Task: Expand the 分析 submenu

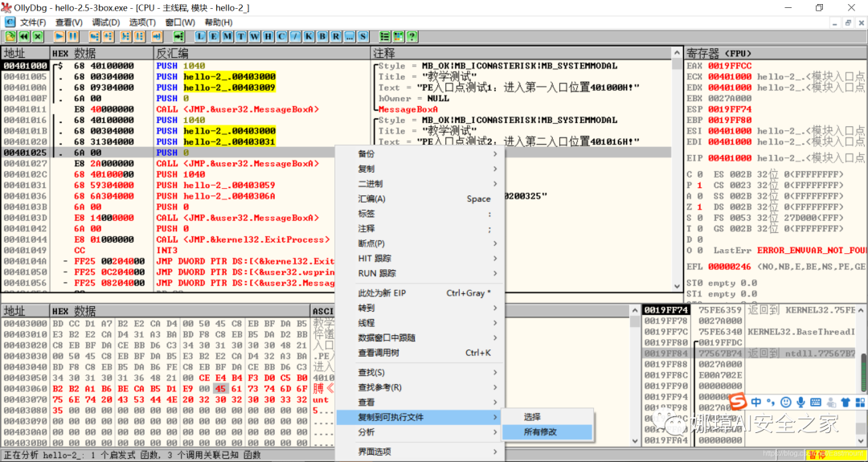Action: 420,431
